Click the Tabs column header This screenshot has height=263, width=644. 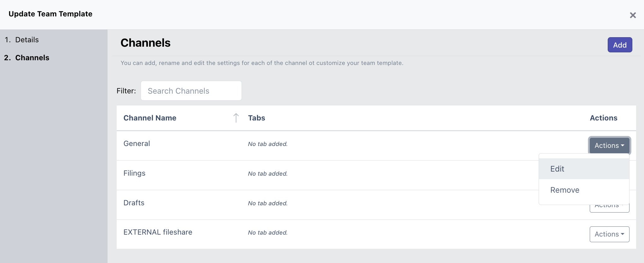[256, 118]
